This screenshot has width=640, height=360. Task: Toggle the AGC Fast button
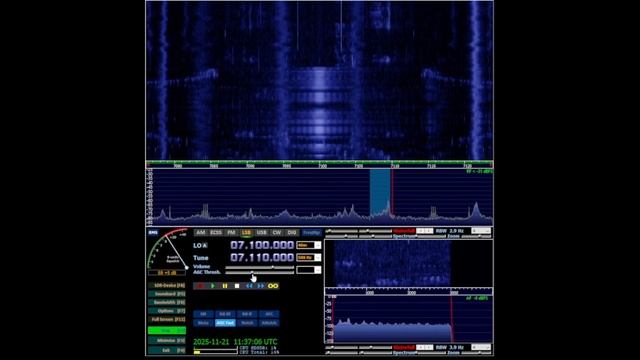225,323
